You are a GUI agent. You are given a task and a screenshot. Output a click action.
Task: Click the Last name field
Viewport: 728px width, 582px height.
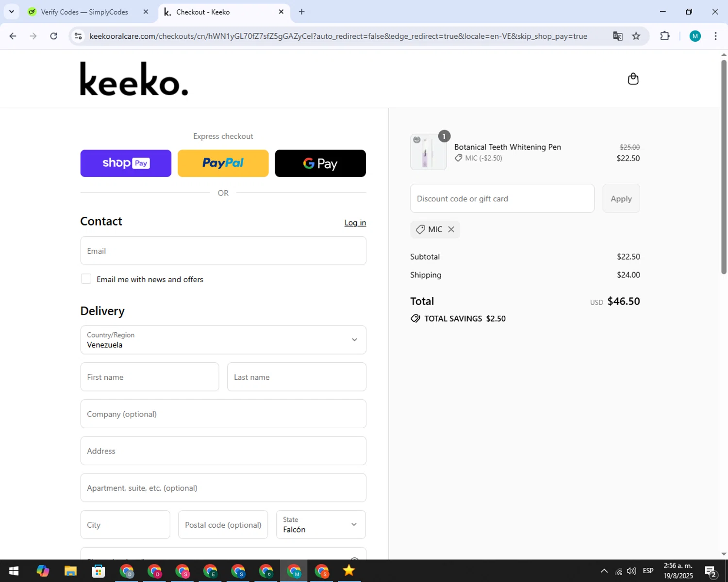click(x=297, y=377)
